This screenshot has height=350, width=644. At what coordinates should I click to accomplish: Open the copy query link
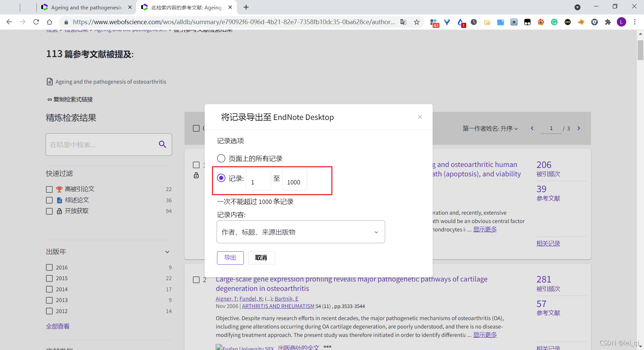point(73,99)
